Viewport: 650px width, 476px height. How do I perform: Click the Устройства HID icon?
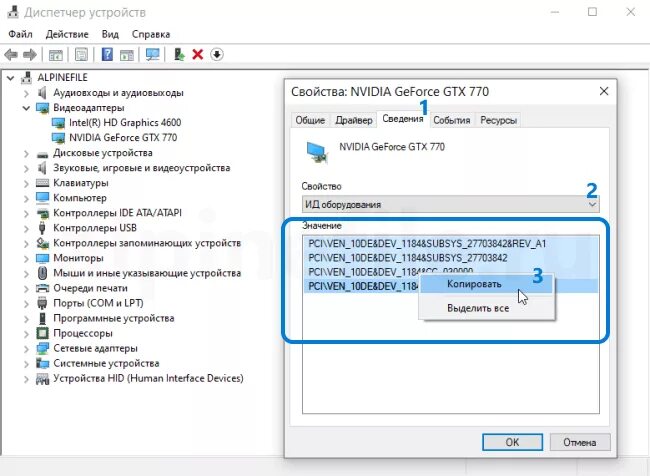coord(42,379)
